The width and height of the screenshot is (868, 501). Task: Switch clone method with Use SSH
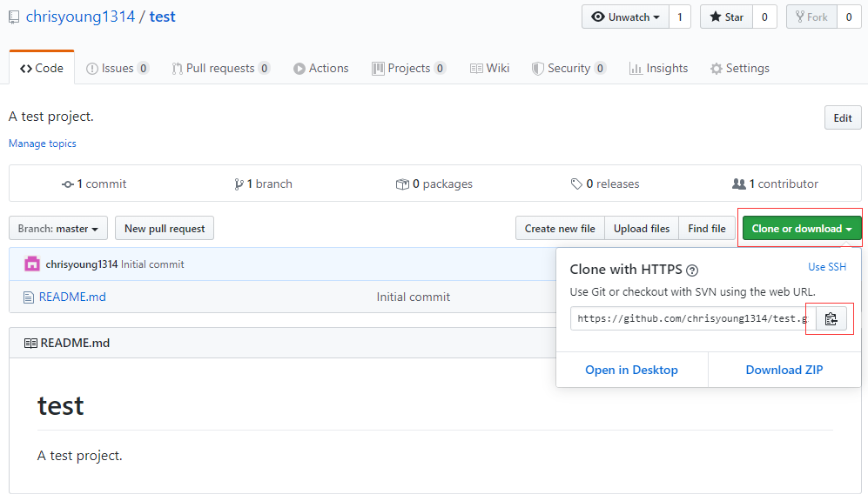point(827,266)
